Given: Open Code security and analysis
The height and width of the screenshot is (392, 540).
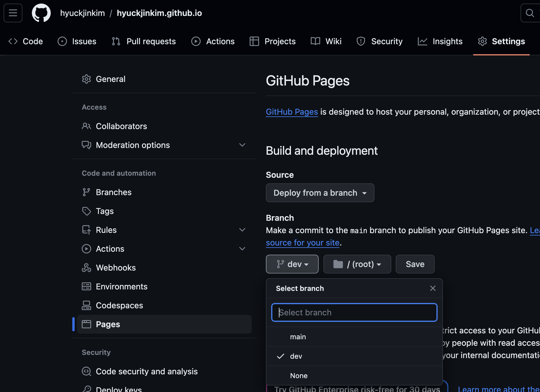Looking at the screenshot, I should pyautogui.click(x=164, y=371).
